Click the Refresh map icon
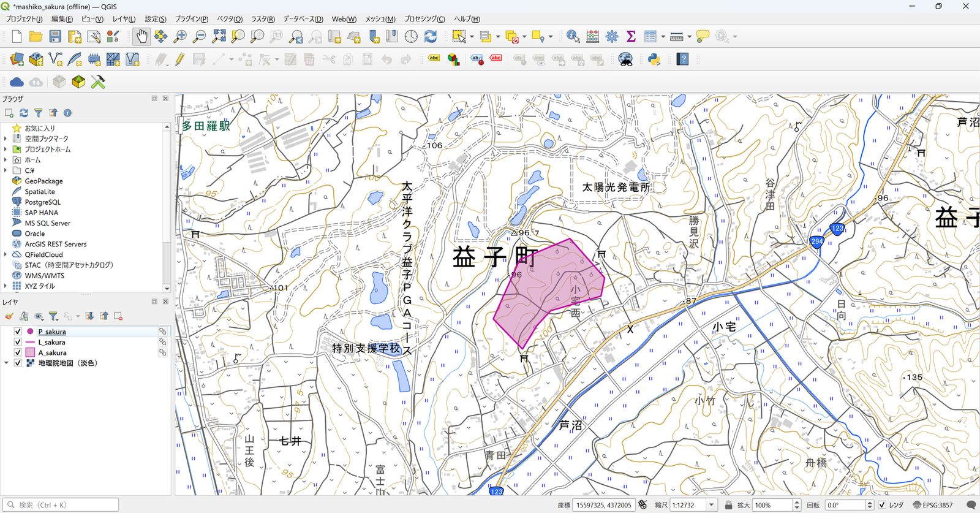 [x=431, y=37]
